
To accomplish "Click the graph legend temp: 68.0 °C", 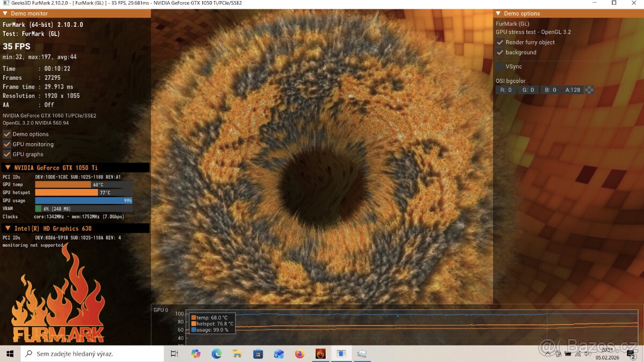I will point(210,317).
